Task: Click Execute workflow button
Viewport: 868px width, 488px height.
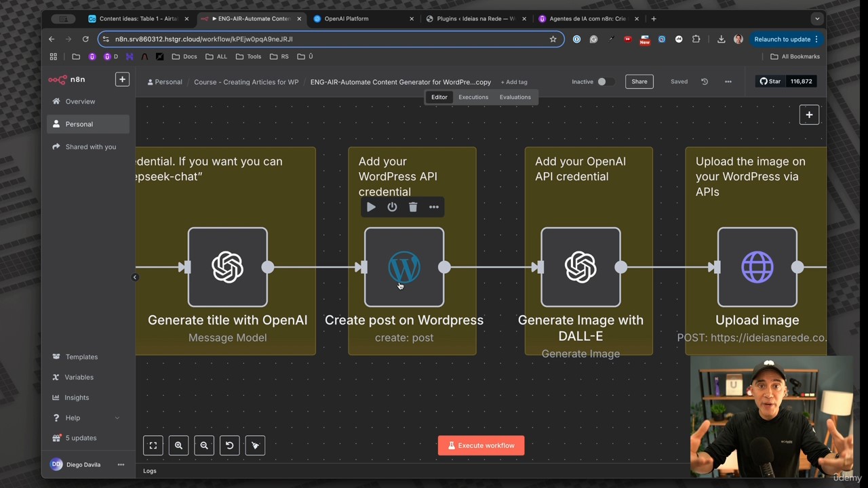Action: pos(481,445)
